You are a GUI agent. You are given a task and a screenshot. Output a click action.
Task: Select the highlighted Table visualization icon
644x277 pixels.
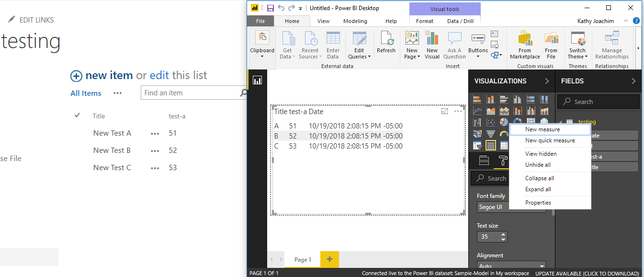[x=490, y=145]
